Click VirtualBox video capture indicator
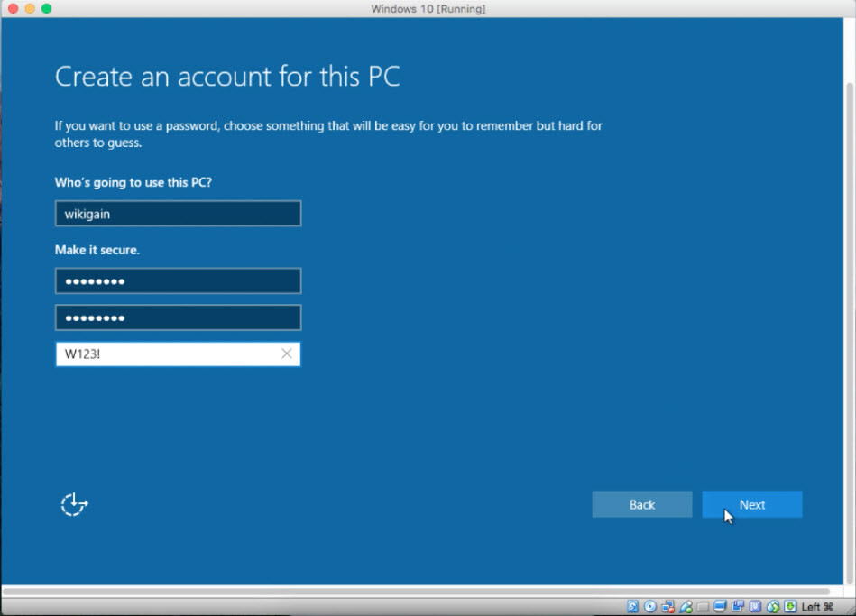Image resolution: width=856 pixels, height=616 pixels. pyautogui.click(x=737, y=606)
